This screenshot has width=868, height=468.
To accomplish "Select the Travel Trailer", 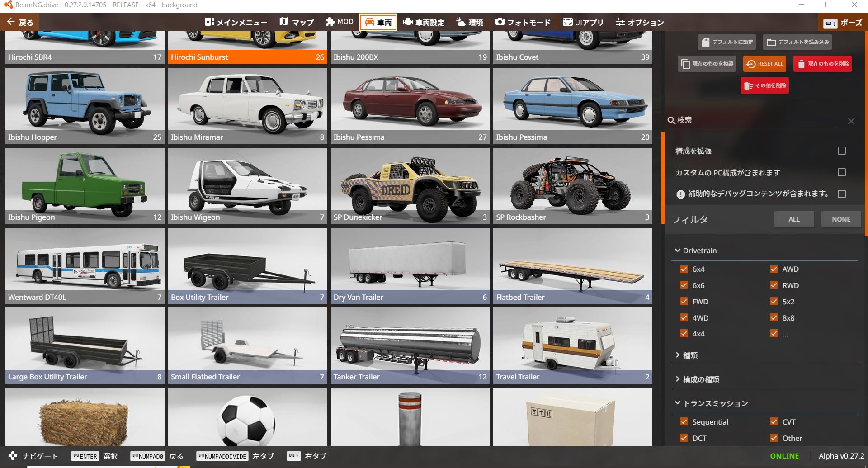I will tap(573, 346).
